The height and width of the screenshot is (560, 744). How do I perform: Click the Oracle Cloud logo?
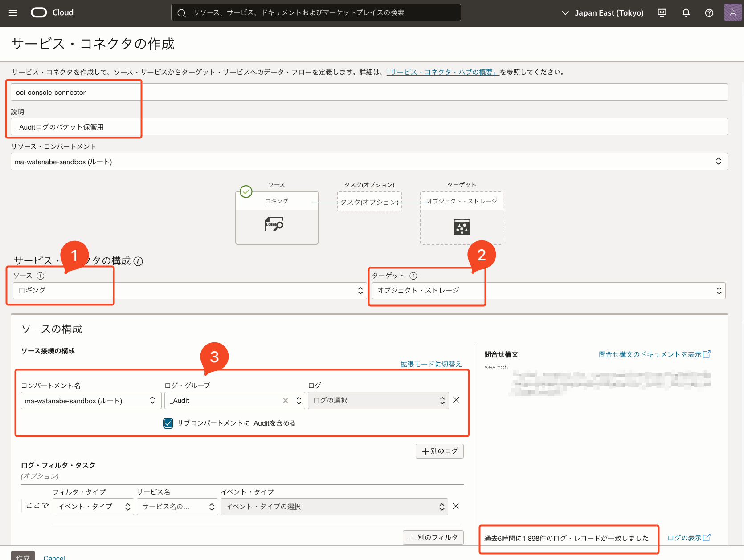click(39, 13)
